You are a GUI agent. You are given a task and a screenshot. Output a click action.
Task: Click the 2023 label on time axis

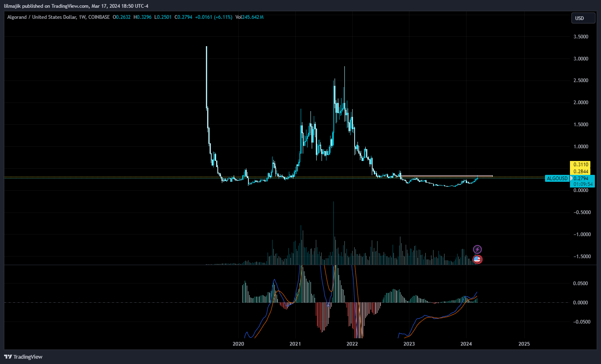pyautogui.click(x=409, y=344)
